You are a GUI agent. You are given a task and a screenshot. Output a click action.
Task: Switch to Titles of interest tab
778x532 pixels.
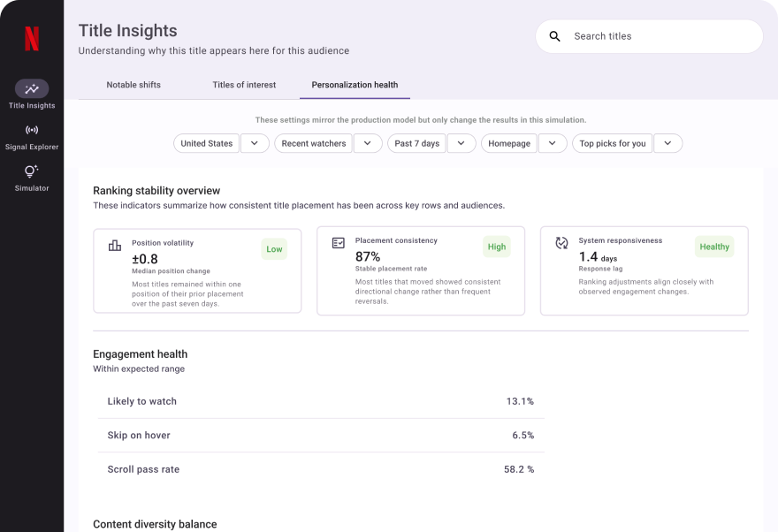pos(244,85)
